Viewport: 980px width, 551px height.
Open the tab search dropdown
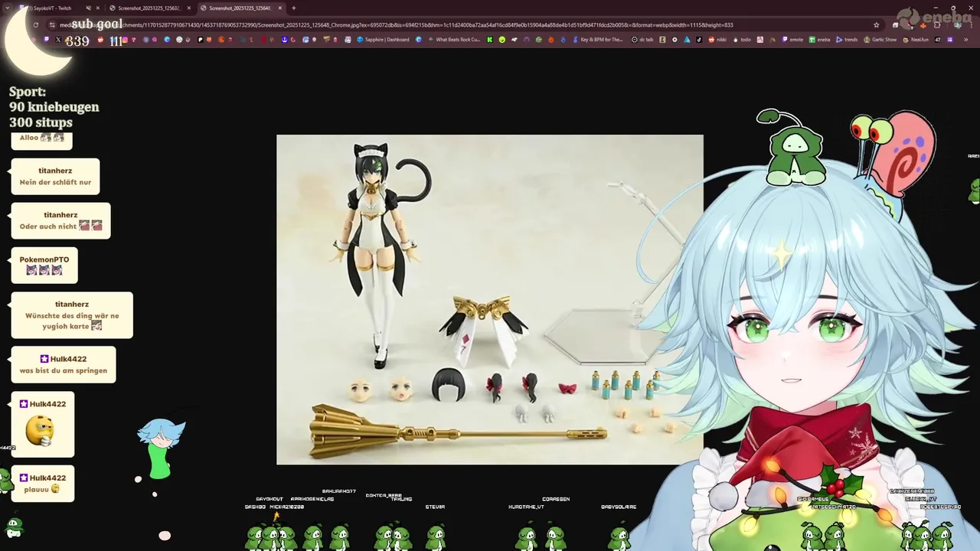[7, 8]
